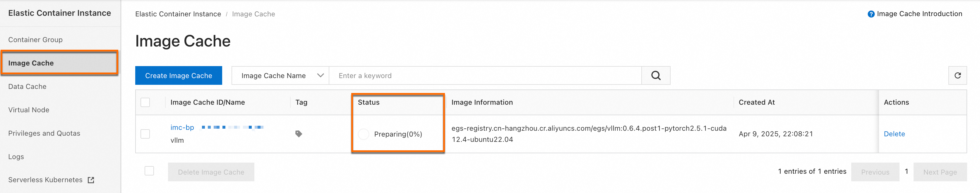Click the Elastic Container Instance breadcrumb

click(x=178, y=14)
